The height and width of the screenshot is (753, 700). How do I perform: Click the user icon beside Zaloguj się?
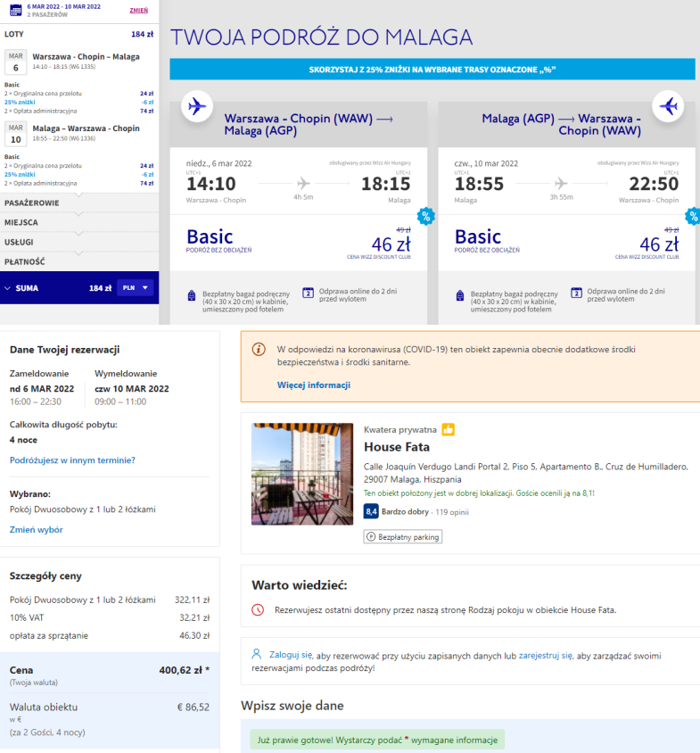pos(257,654)
